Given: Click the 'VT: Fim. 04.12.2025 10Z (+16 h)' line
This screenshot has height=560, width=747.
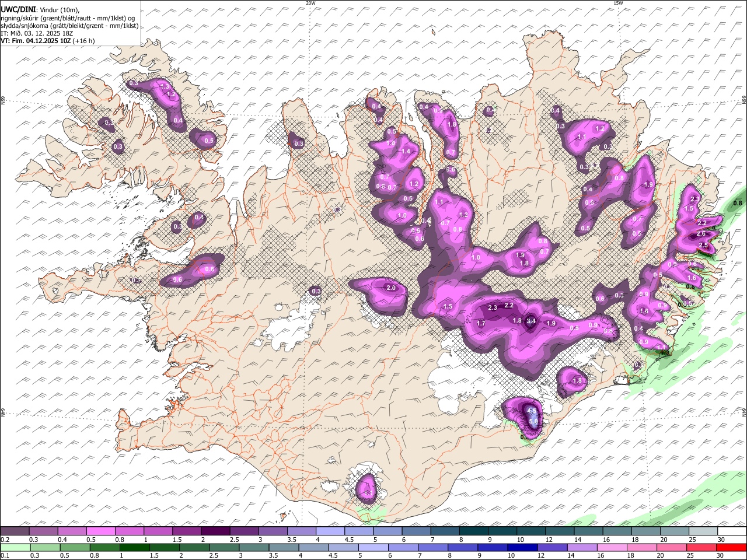Looking at the screenshot, I should pyautogui.click(x=47, y=41).
